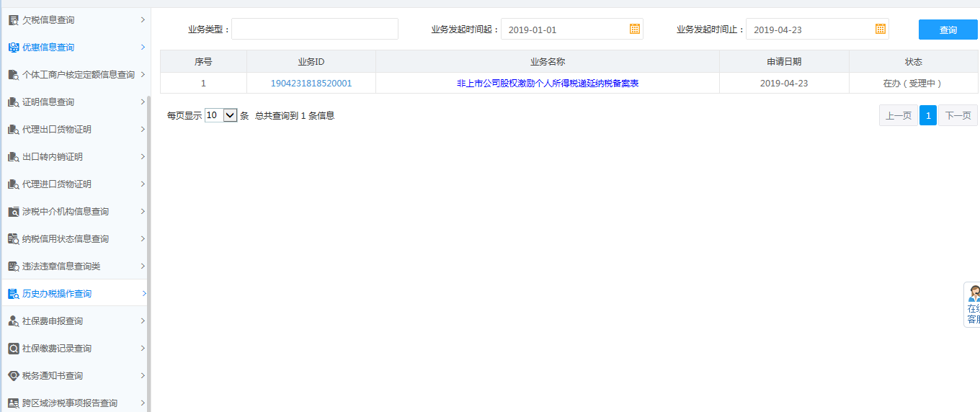Click the 优惠信息查询 sidebar icon
The height and width of the screenshot is (412, 980).
(13, 48)
